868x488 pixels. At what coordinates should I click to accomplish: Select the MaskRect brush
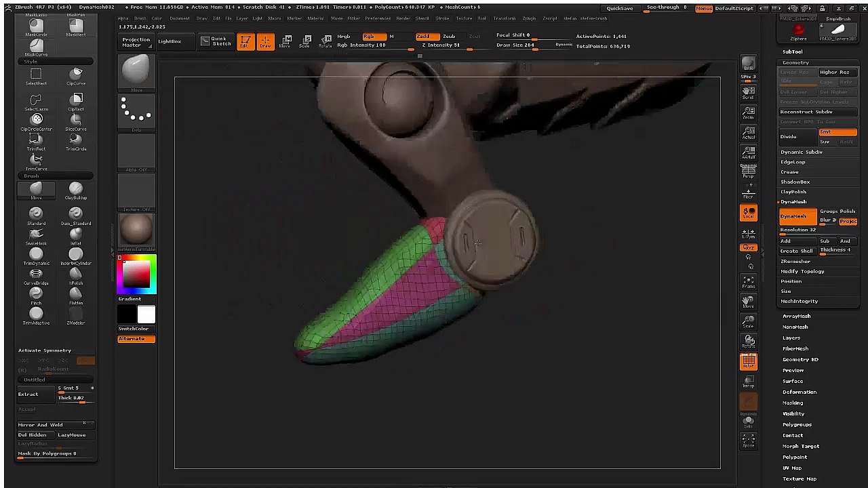(x=76, y=28)
